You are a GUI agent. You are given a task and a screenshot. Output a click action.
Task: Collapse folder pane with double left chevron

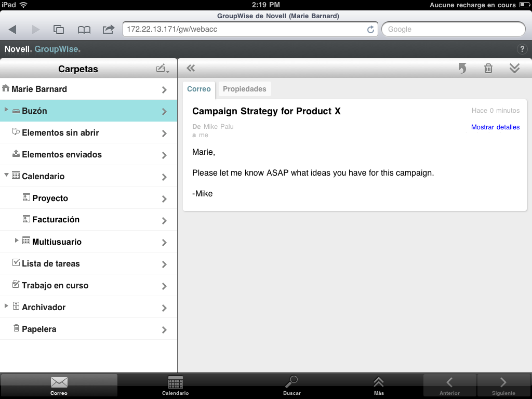pyautogui.click(x=191, y=68)
